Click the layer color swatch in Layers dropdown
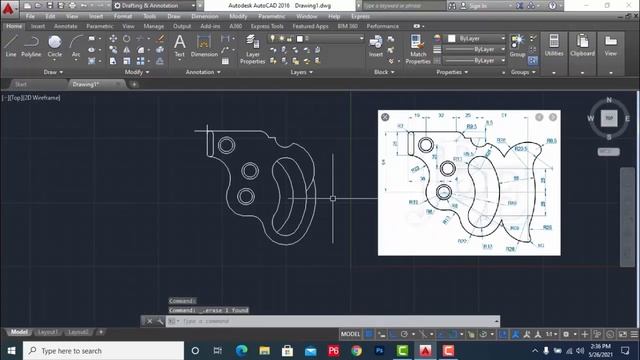The image size is (640, 360). click(x=300, y=38)
